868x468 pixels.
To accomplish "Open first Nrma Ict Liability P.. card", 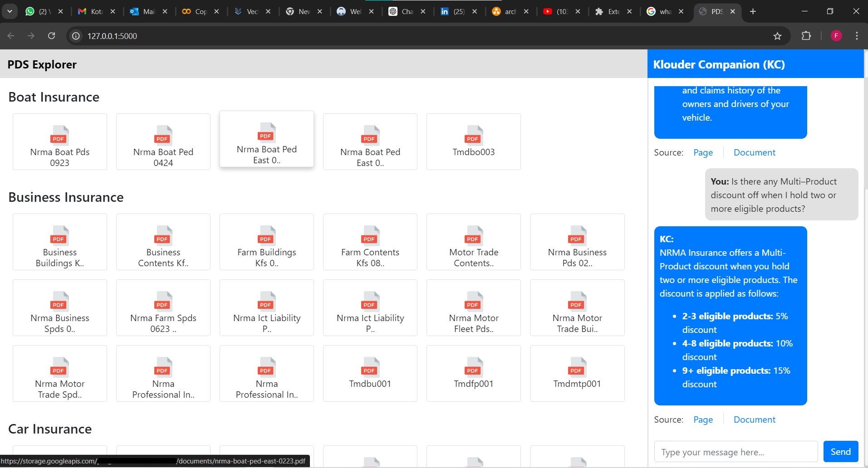I will (267, 307).
